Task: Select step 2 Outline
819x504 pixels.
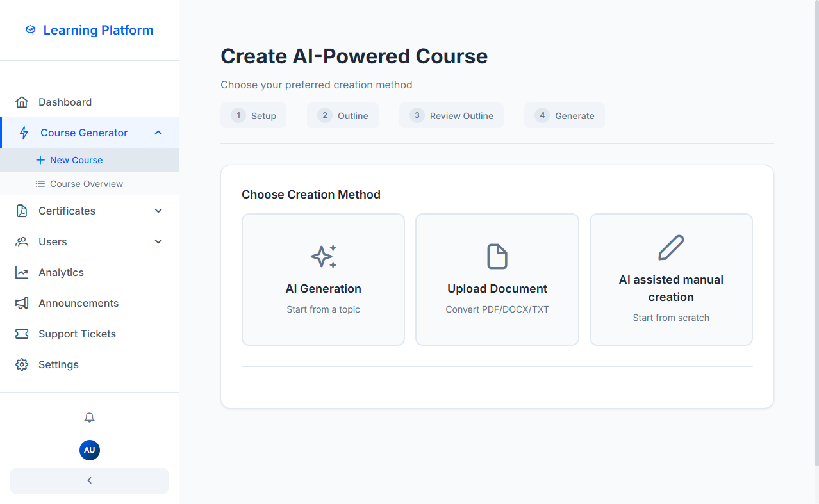Action: 343,116
